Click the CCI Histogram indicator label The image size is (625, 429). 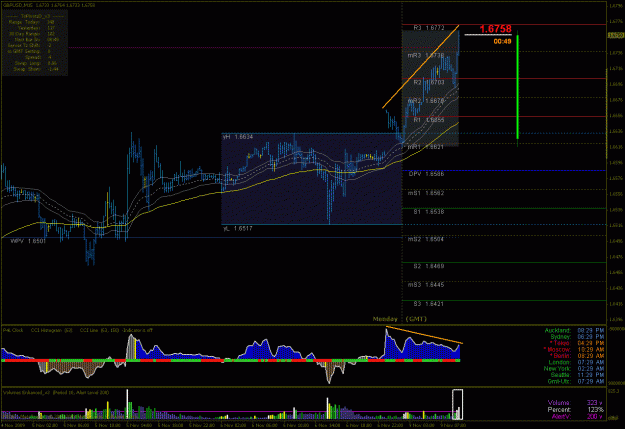pos(52,331)
